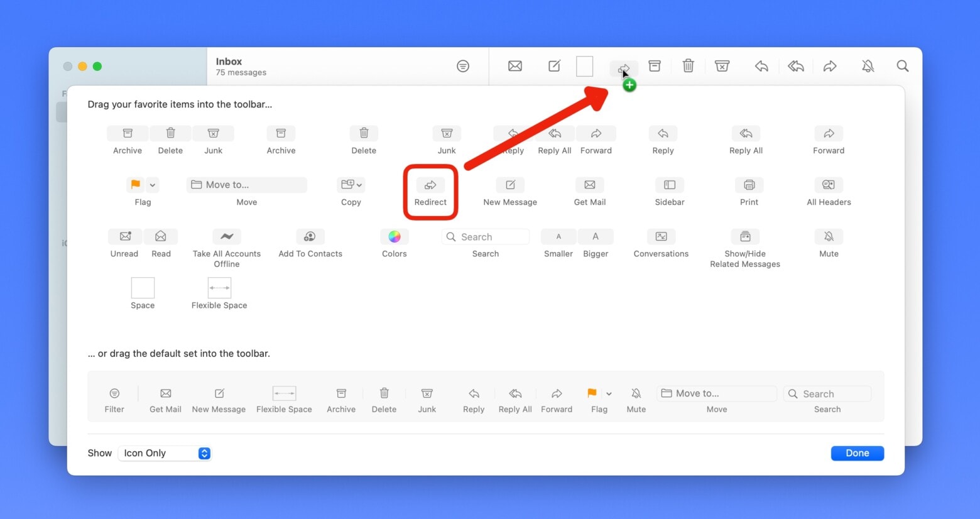Click the Search field in the palette

(486, 237)
